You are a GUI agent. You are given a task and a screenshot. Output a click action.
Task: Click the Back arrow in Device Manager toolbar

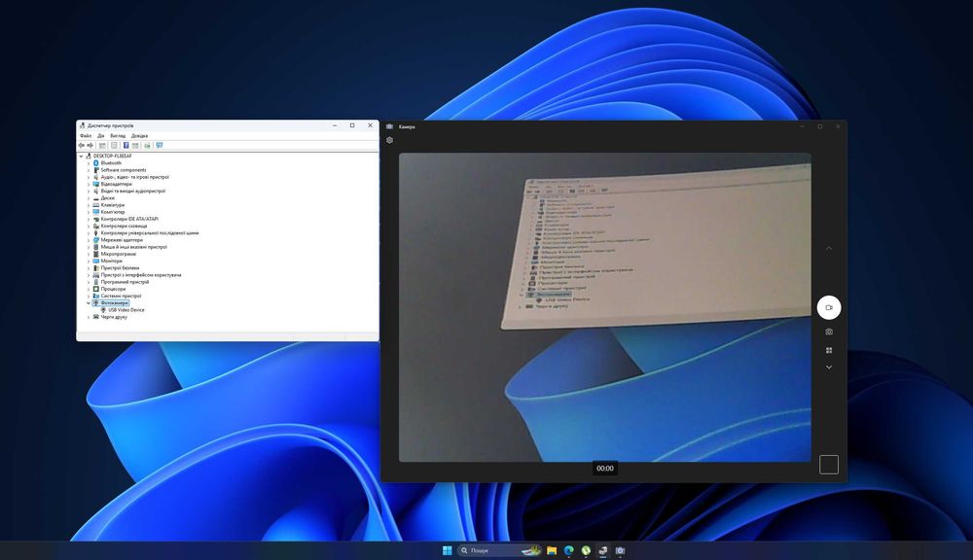(82, 145)
